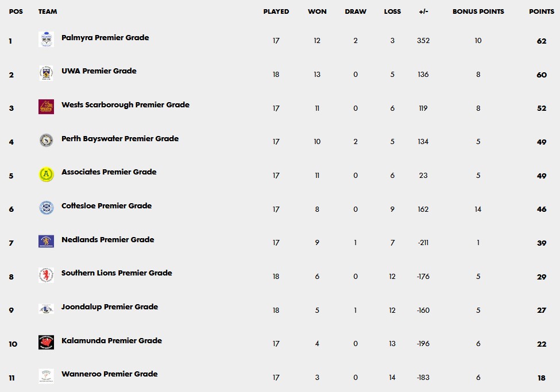Click the Palmyra club logo

(x=46, y=39)
